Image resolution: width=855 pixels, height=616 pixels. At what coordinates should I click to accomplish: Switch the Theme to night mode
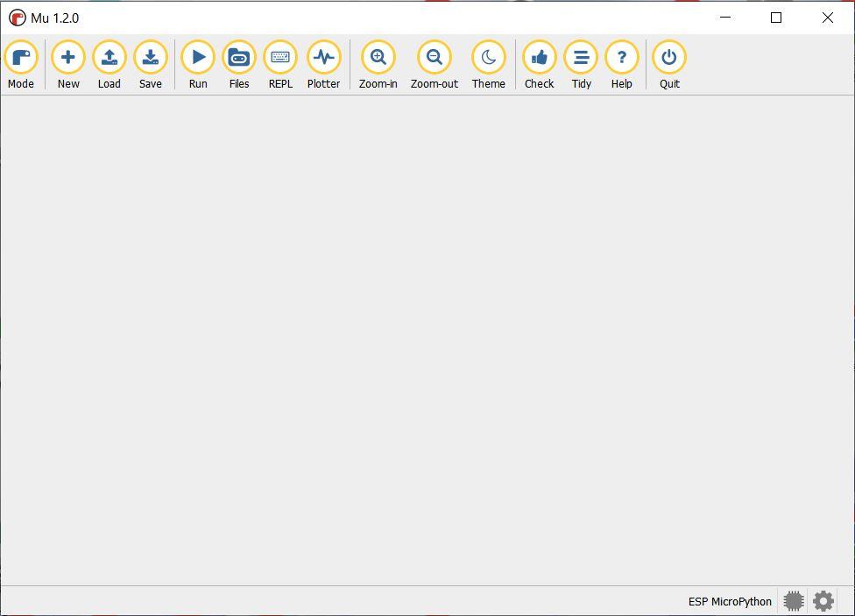pos(489,64)
